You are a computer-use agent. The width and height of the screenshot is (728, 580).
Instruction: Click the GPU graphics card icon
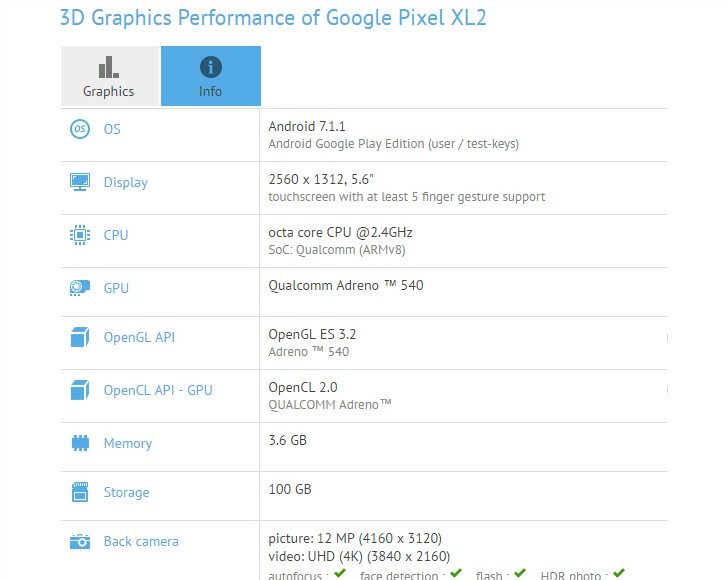tap(80, 288)
